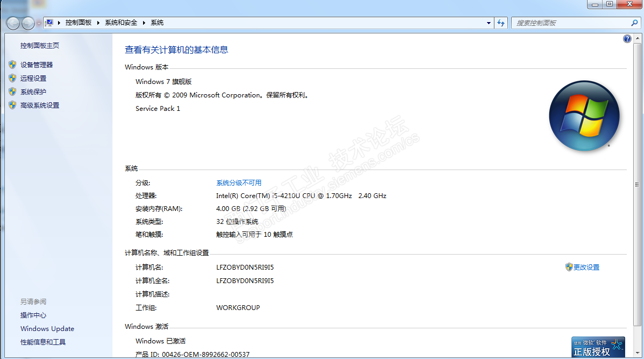Click the vertical scrollbar up arrow
This screenshot has height=359, width=644.
(x=638, y=38)
